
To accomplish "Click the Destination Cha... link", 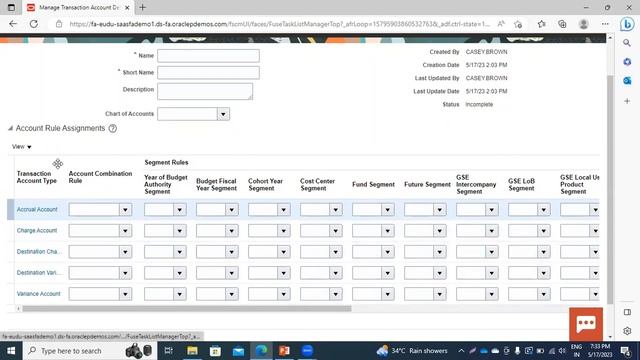I will (x=39, y=251).
